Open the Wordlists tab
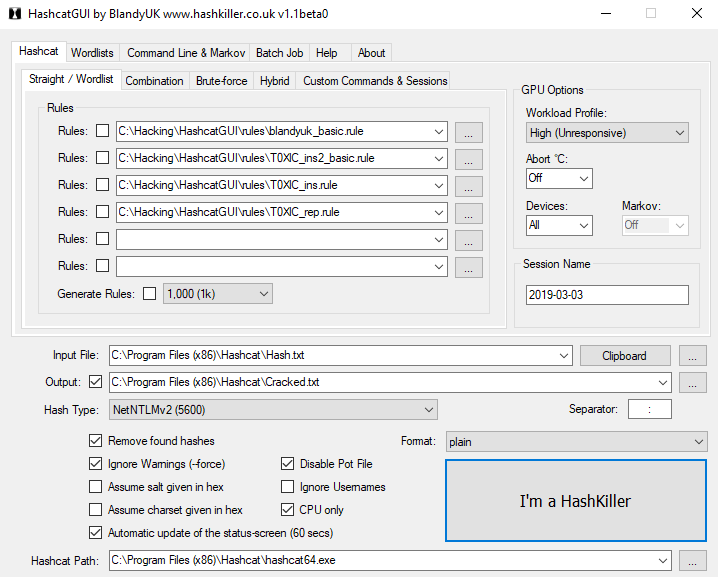The height and width of the screenshot is (577, 718). pos(92,53)
